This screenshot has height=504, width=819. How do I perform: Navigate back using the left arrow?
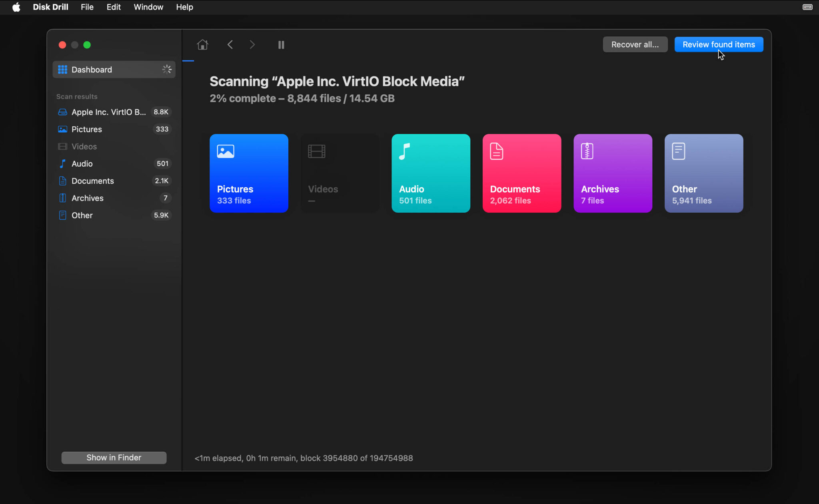click(x=230, y=44)
